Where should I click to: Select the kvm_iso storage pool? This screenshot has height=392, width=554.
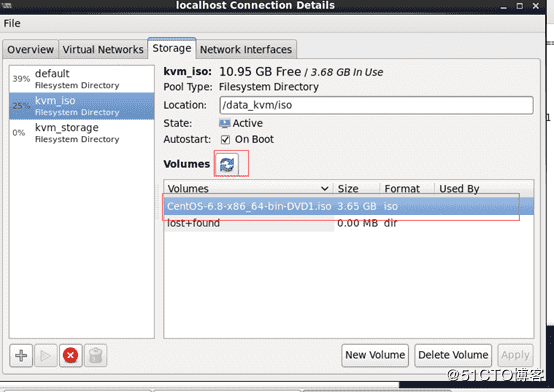(82, 106)
